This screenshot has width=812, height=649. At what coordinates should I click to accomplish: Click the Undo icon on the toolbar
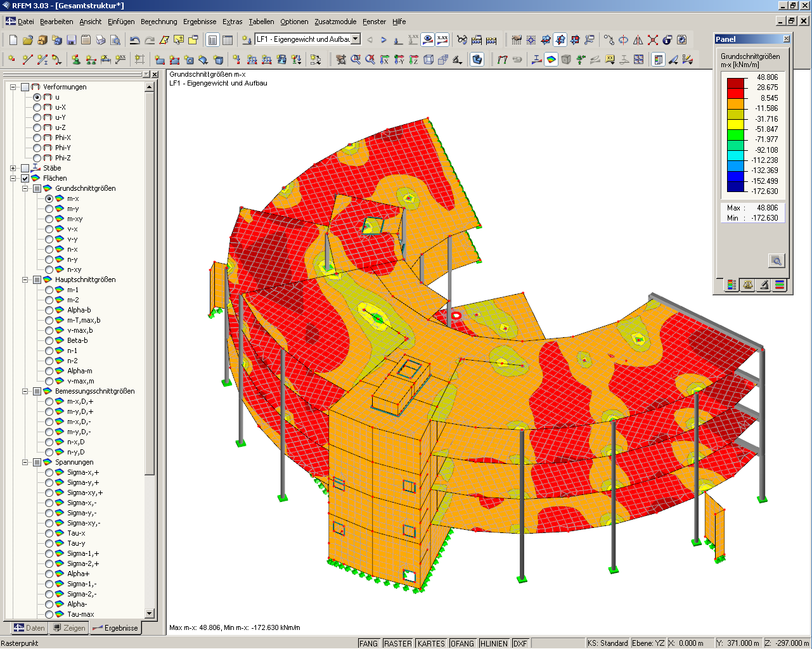(x=134, y=39)
